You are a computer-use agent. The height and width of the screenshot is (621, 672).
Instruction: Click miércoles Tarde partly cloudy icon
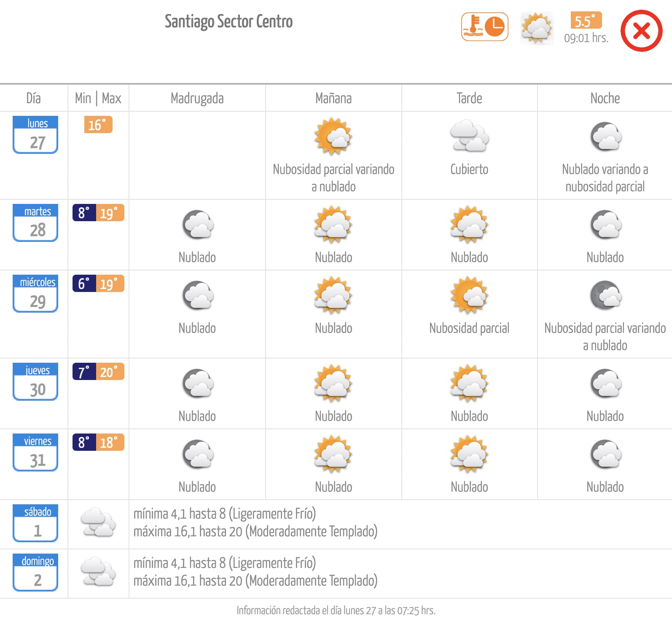tap(469, 295)
